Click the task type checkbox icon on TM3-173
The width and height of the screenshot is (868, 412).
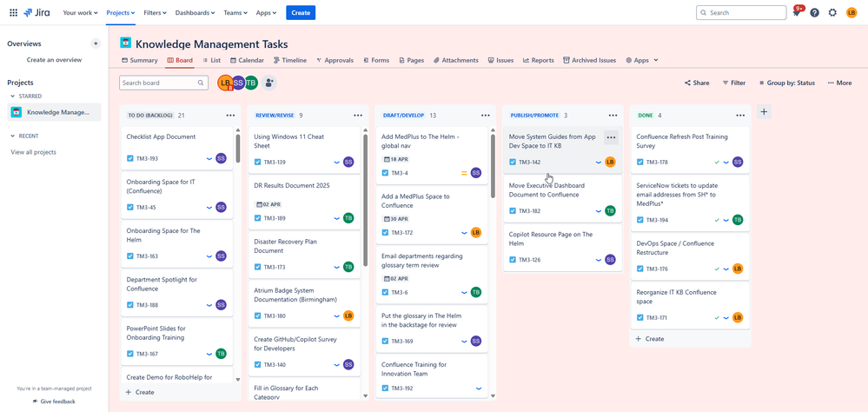[257, 267]
